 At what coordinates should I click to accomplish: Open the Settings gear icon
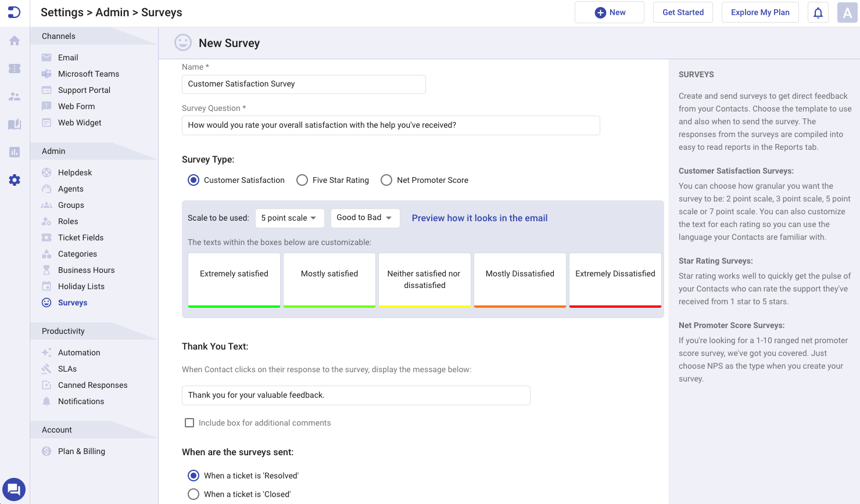pyautogui.click(x=14, y=180)
